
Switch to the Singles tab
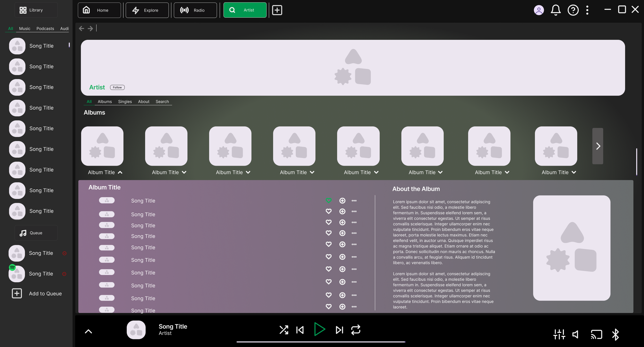pos(125,102)
